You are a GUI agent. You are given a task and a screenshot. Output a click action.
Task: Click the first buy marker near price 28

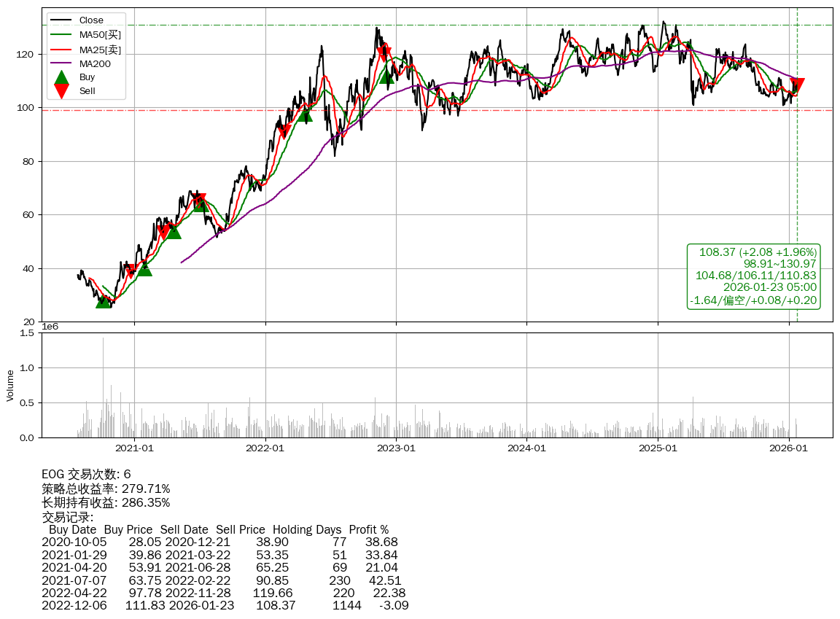pos(104,300)
